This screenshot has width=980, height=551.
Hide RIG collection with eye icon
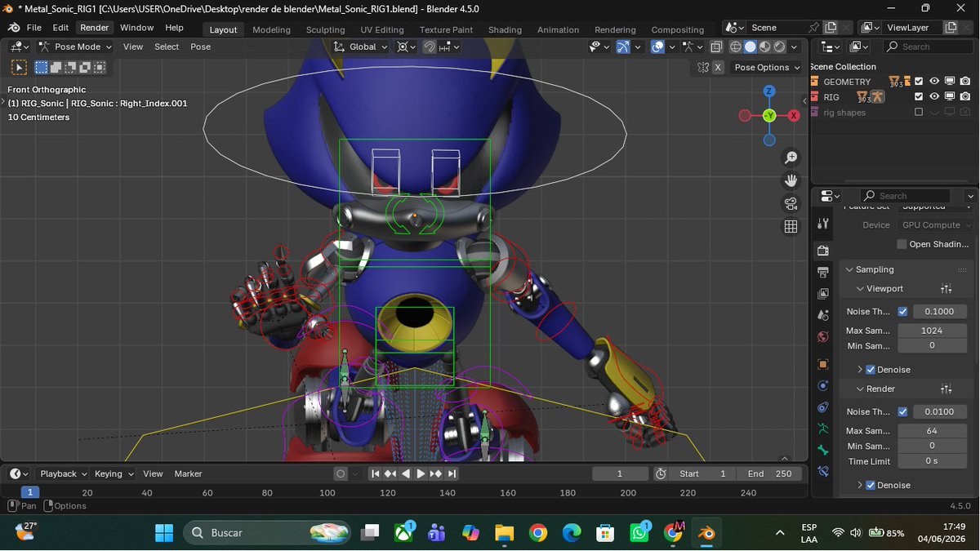934,96
